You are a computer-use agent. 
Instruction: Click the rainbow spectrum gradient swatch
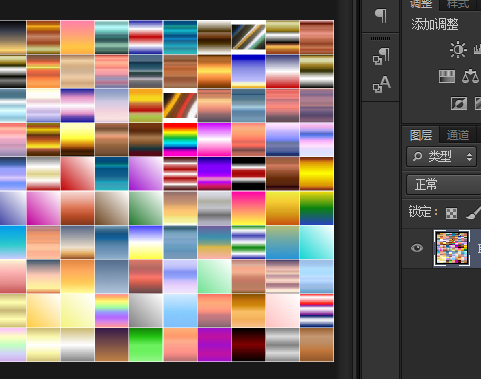tap(180, 140)
